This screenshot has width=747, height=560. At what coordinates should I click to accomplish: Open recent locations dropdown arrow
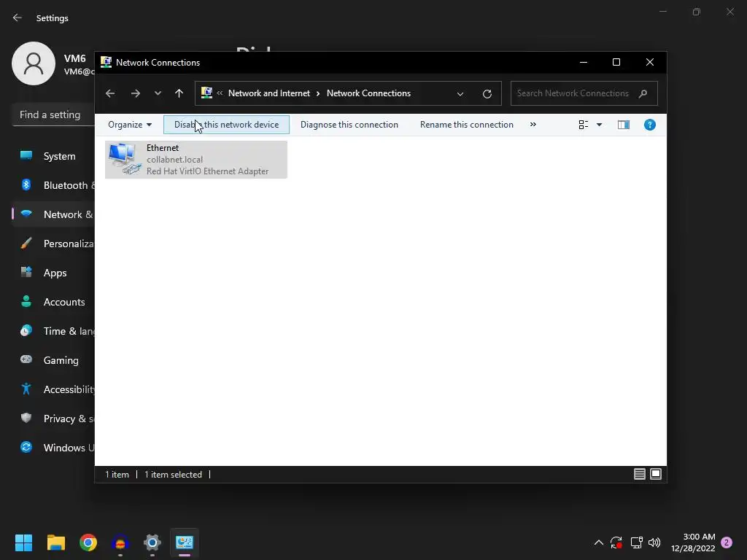click(158, 93)
